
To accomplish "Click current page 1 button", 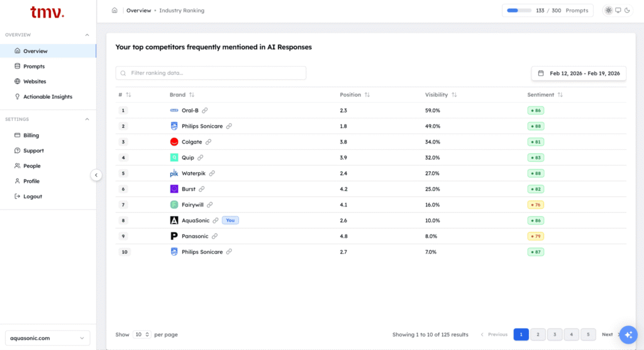I will click(521, 334).
